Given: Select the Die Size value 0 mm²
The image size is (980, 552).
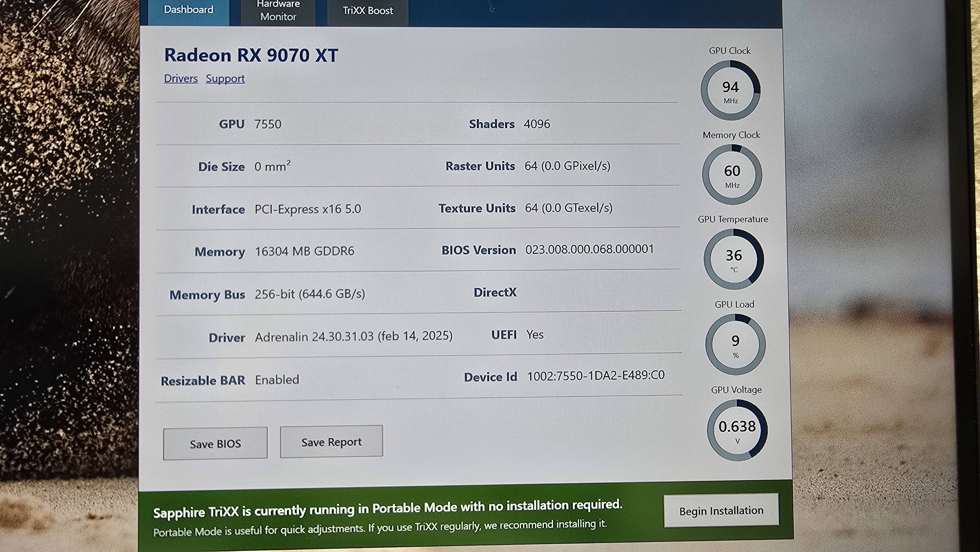Looking at the screenshot, I should (272, 166).
